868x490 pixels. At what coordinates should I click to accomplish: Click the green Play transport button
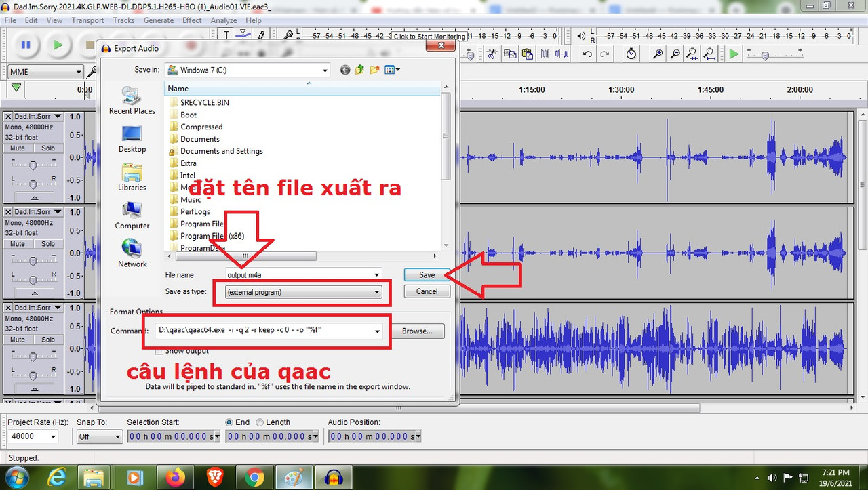58,45
